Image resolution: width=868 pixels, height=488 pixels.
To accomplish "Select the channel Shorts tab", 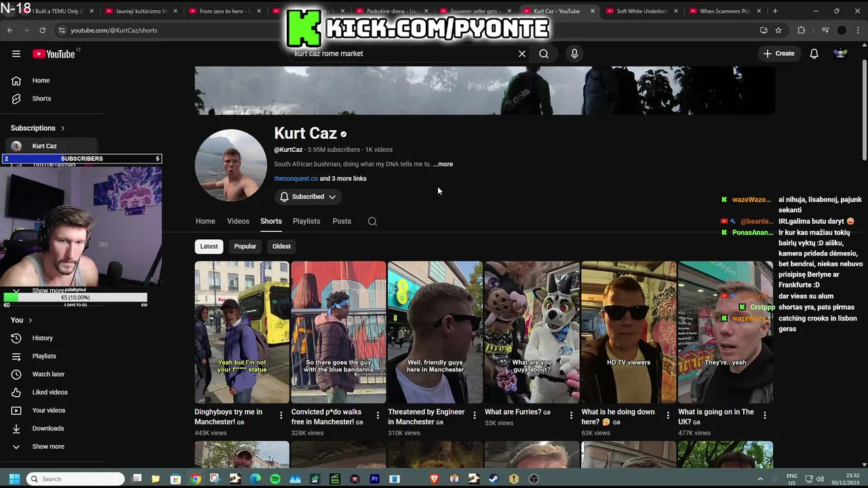I will point(271,221).
